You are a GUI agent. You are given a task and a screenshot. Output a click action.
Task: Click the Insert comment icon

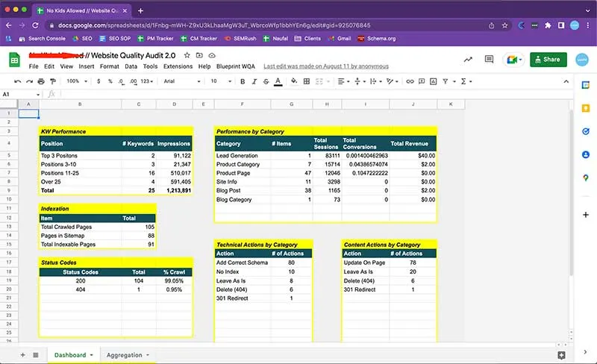(422, 81)
